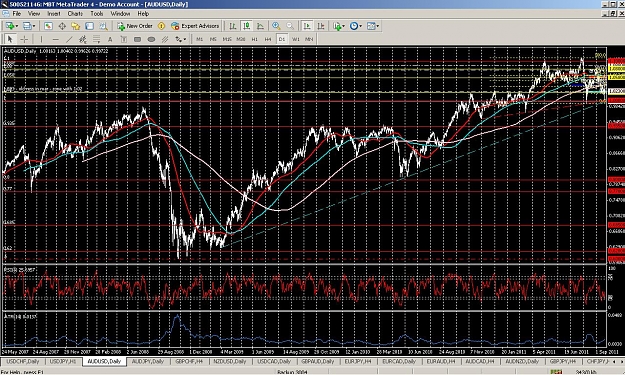The image size is (625, 375).
Task: Switch timeframe to M15
Action: (227, 39)
